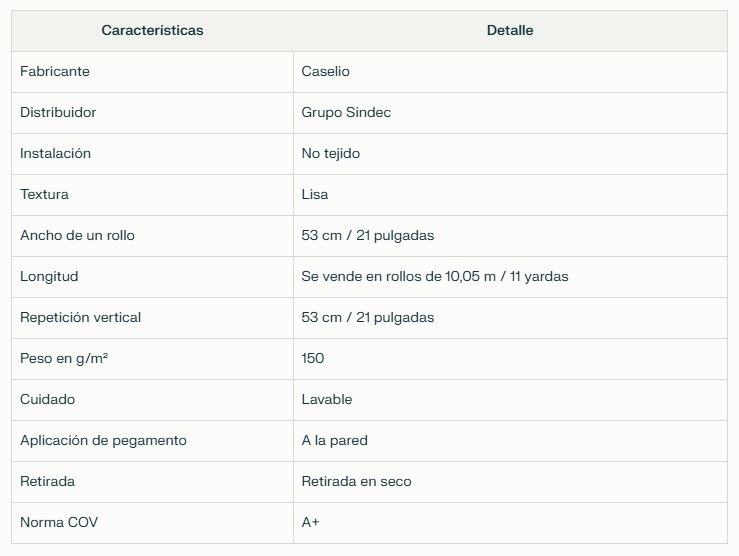Click the Longitud row label
Screen dimensions: 739x556
coord(49,277)
